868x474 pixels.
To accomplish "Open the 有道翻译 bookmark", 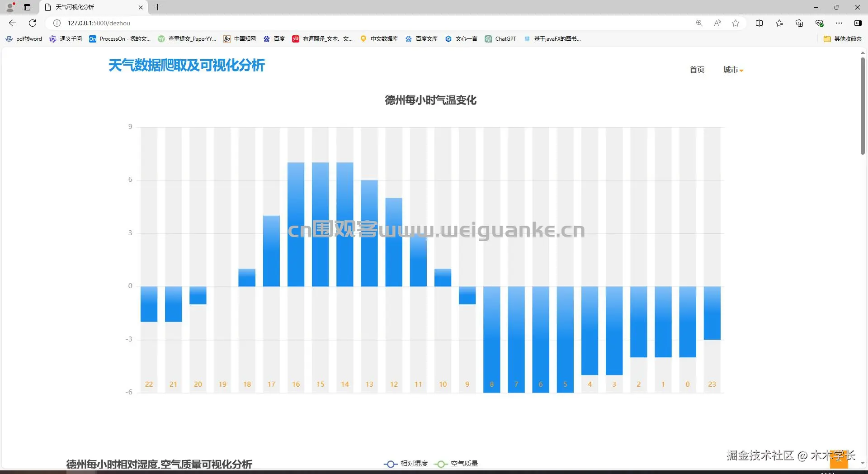I will click(322, 39).
